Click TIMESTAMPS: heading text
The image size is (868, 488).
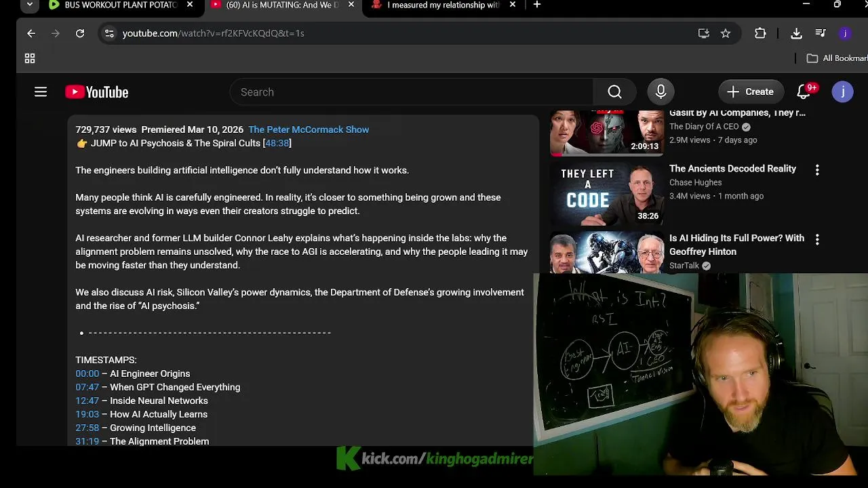click(x=106, y=360)
